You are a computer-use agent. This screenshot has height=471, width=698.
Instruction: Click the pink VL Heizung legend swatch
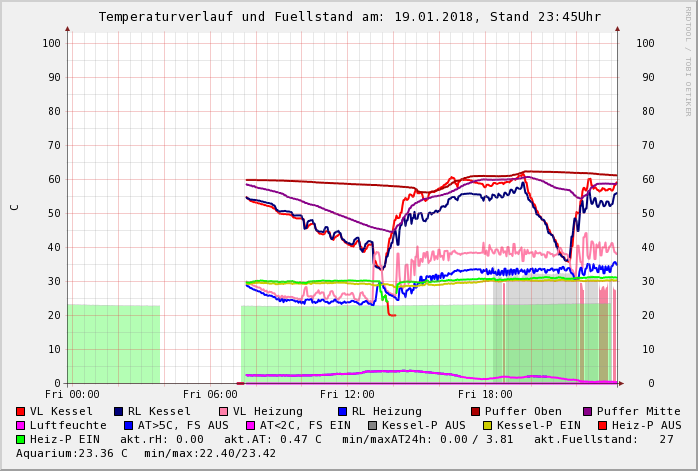(224, 411)
